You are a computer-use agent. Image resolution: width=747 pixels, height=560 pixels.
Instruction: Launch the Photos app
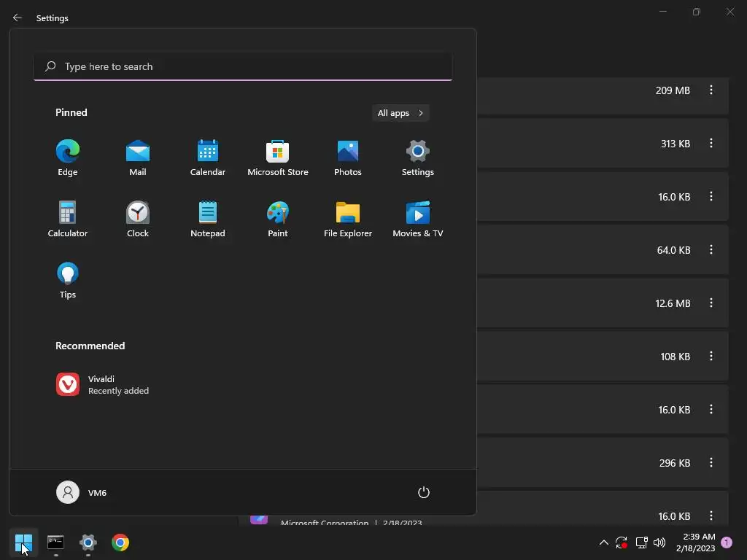coord(348,158)
